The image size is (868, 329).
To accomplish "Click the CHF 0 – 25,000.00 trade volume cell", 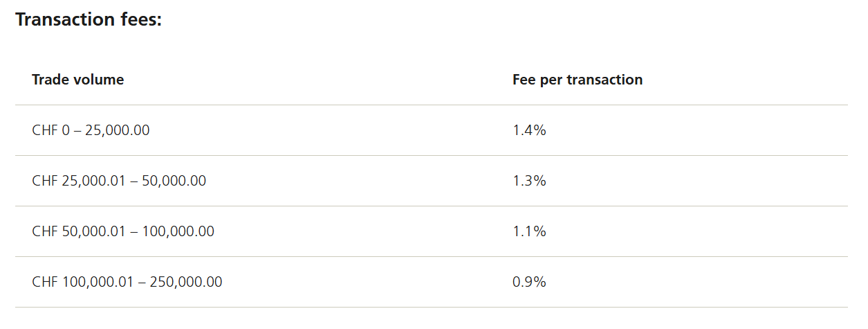I will (91, 130).
